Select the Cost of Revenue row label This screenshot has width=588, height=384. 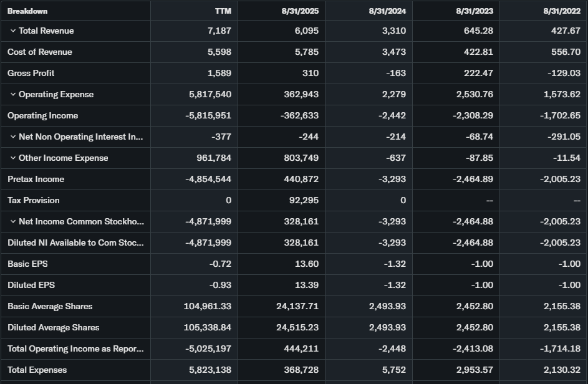[x=40, y=52]
